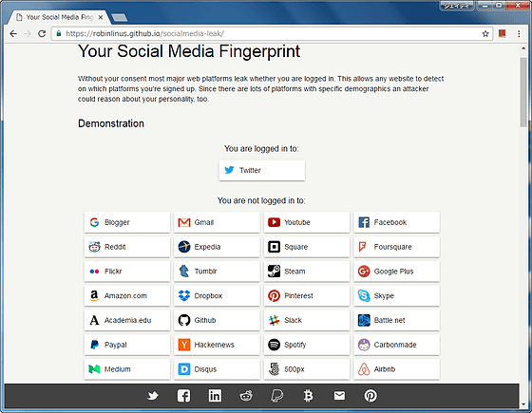Click the Twitter logged-in card

[x=261, y=170]
